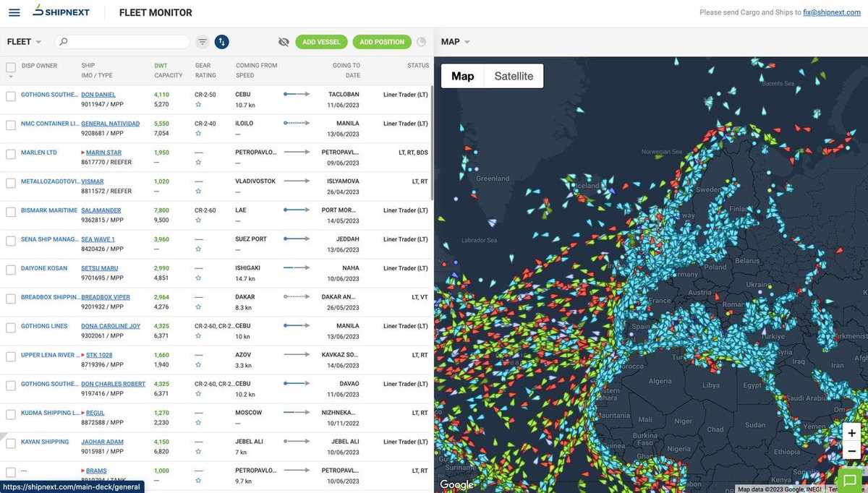Open the JAOHAR ADAM ship link
868x493 pixels.
tap(102, 442)
